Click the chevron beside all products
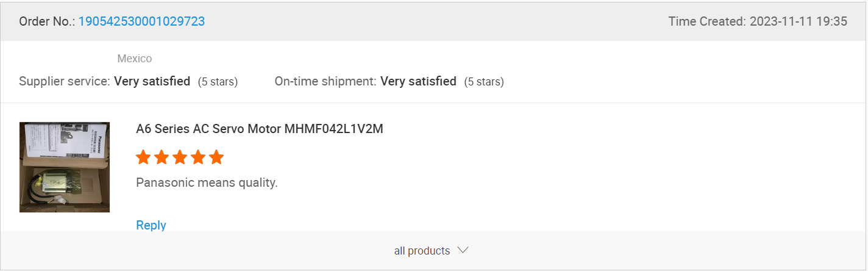 [x=463, y=250]
